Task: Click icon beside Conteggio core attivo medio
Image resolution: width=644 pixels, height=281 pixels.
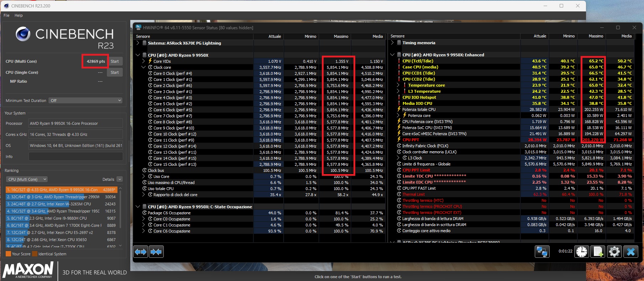Action: point(399,230)
